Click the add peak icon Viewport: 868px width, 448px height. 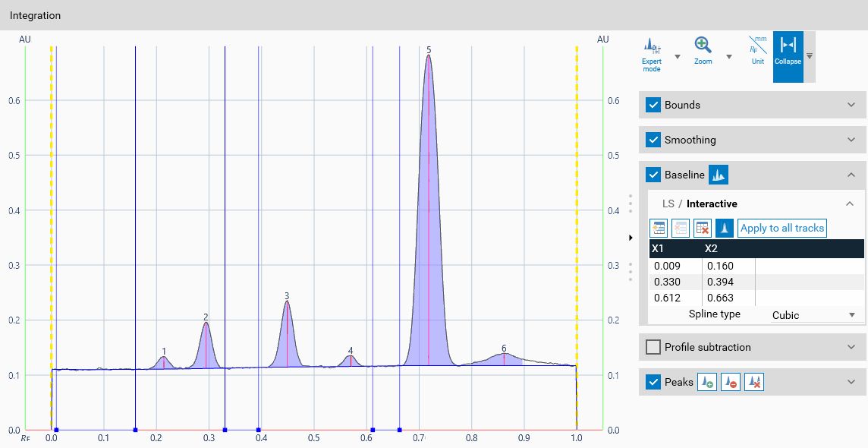(x=706, y=382)
